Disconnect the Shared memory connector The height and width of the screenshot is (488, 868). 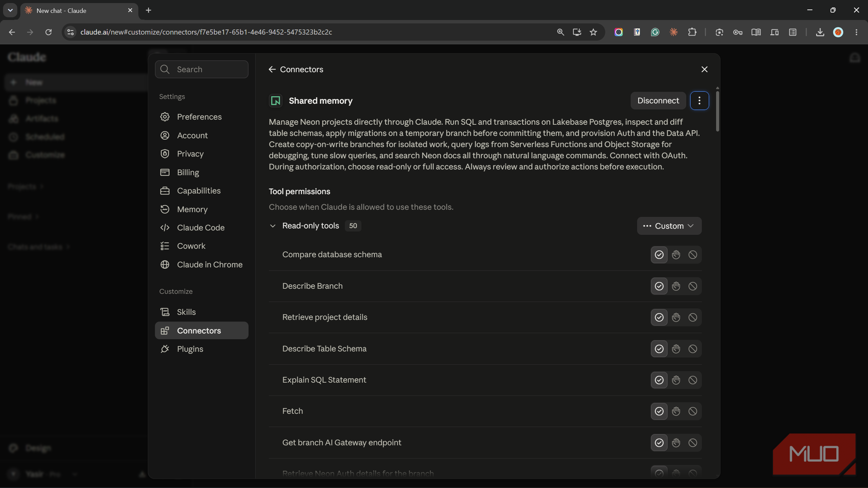[x=658, y=101]
